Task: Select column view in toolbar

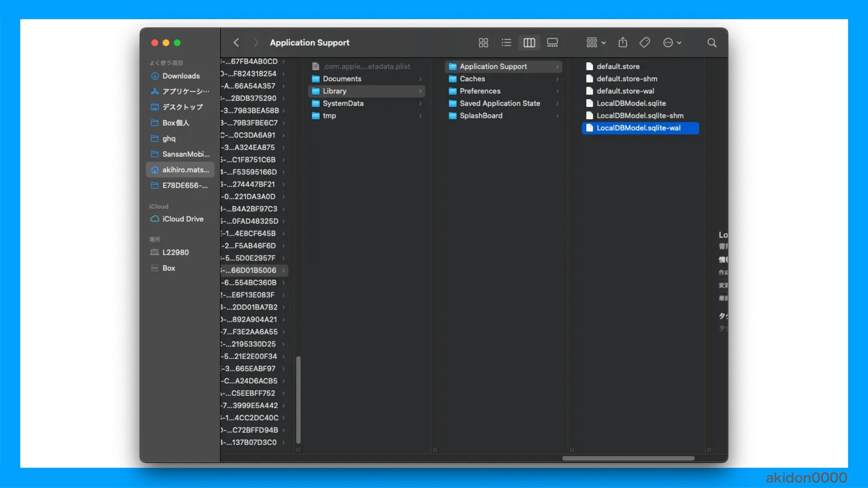Action: point(529,42)
